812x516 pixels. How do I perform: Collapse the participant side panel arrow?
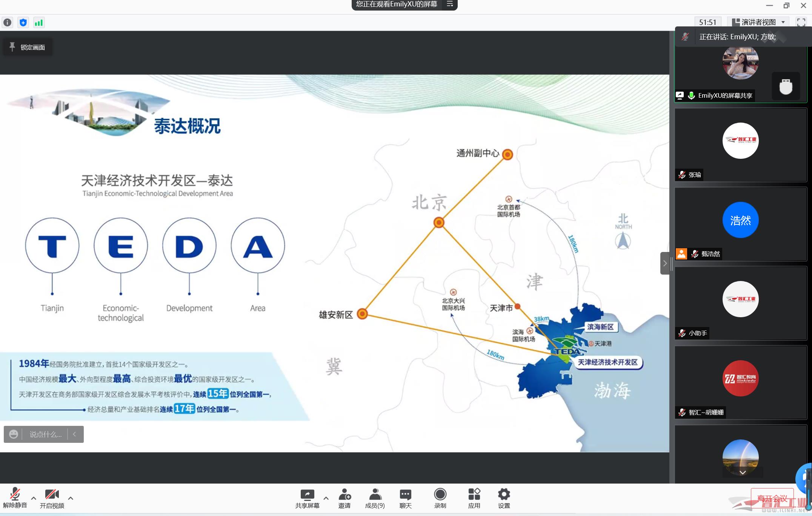[664, 263]
